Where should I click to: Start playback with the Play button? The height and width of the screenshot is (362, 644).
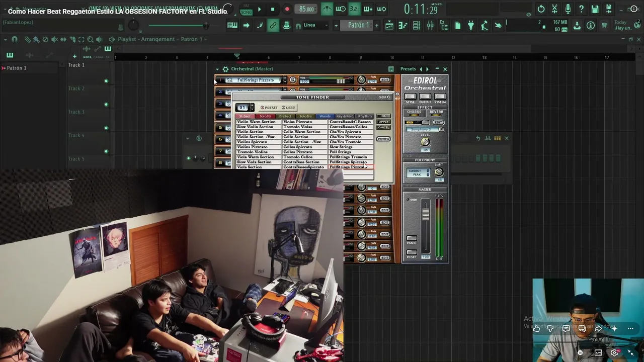point(260,9)
